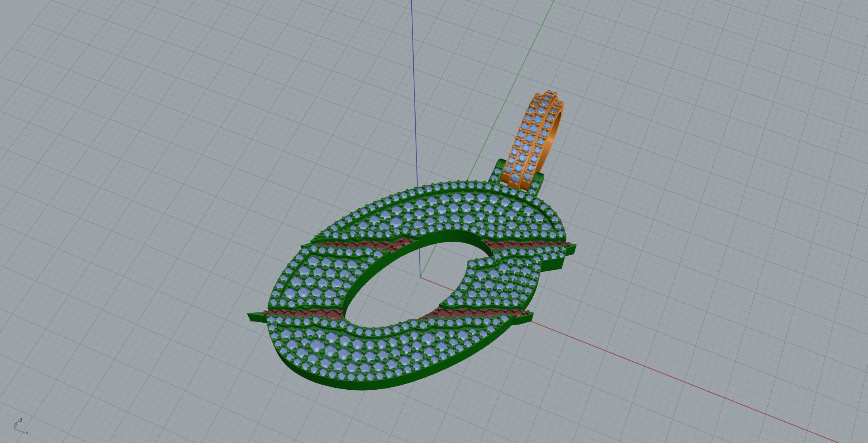The image size is (868, 443).
Task: Click the world axes icon in the viewport corner
Action: tap(21, 426)
